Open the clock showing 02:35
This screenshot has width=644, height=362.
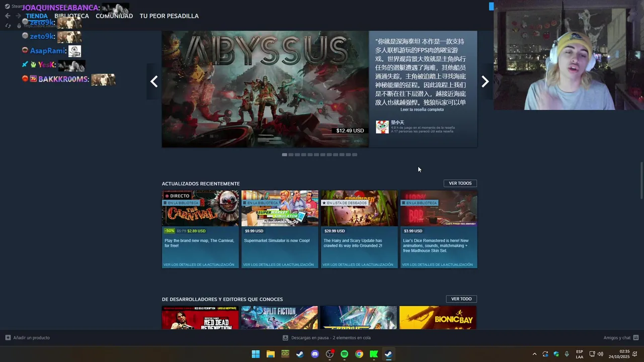coord(619,354)
